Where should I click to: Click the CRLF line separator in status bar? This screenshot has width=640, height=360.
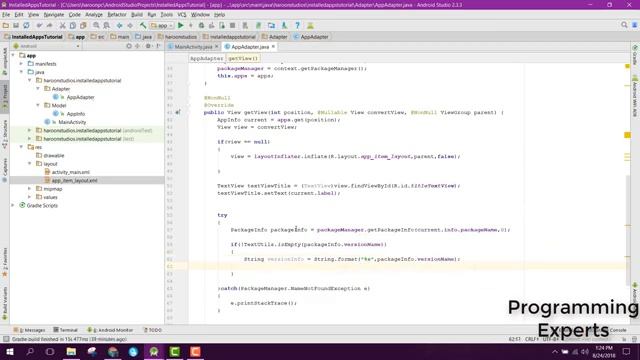tap(532, 339)
